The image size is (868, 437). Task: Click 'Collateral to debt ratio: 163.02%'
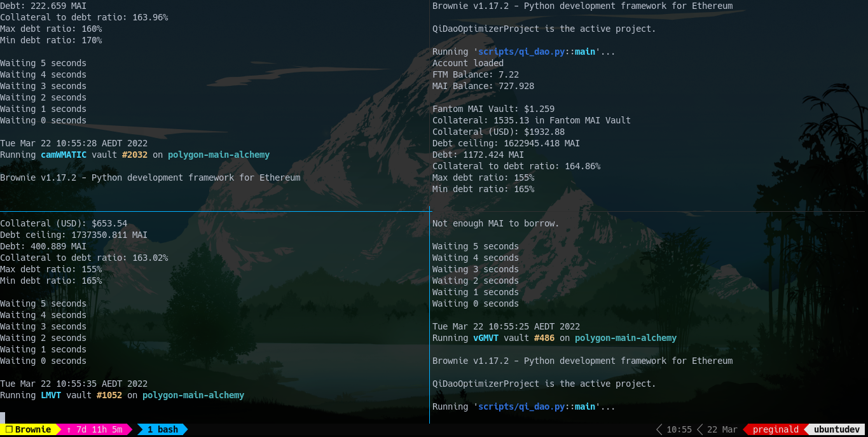point(84,258)
